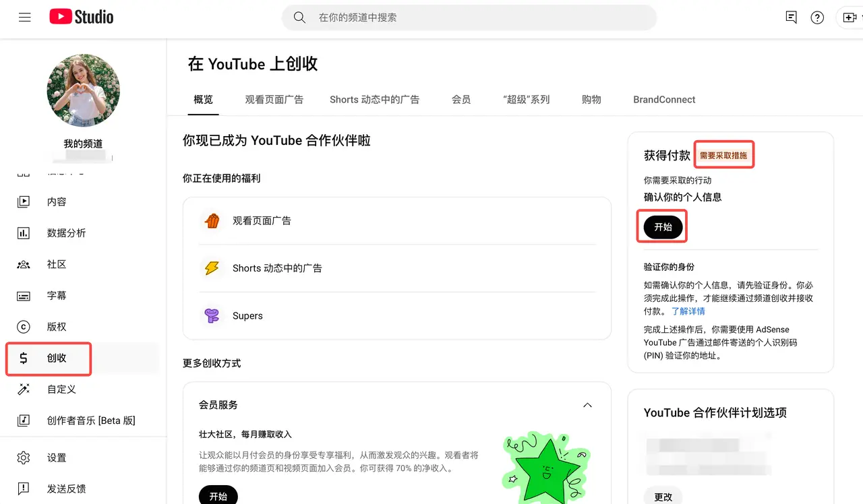Click the 创作者音乐 music library icon
863x504 pixels.
pyautogui.click(x=24, y=420)
